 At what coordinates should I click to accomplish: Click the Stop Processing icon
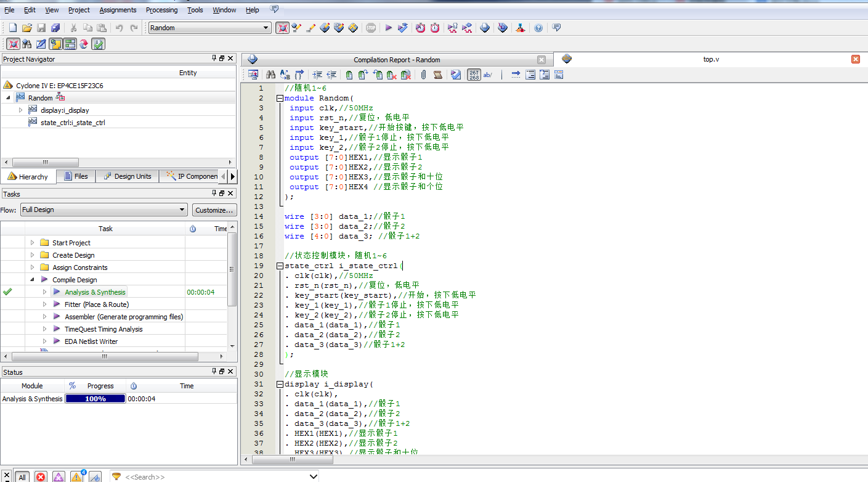(x=371, y=28)
